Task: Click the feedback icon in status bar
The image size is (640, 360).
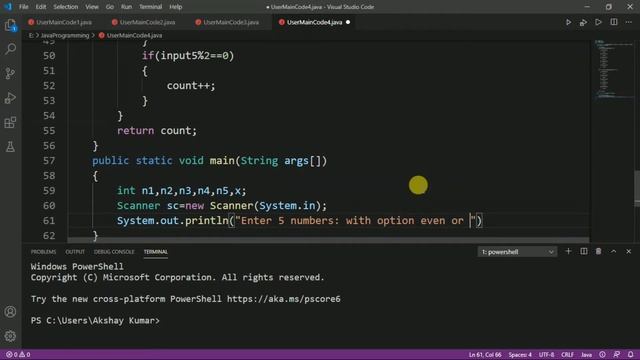Action: [617, 354]
